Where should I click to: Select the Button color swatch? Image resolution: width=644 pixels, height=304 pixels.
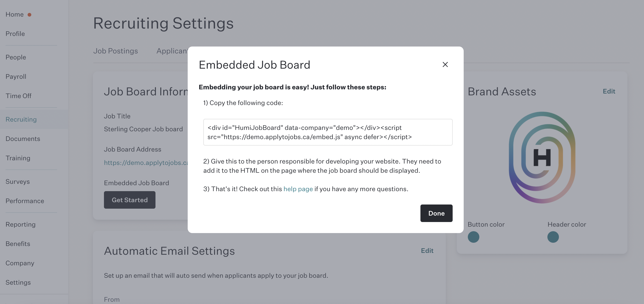[x=473, y=237]
